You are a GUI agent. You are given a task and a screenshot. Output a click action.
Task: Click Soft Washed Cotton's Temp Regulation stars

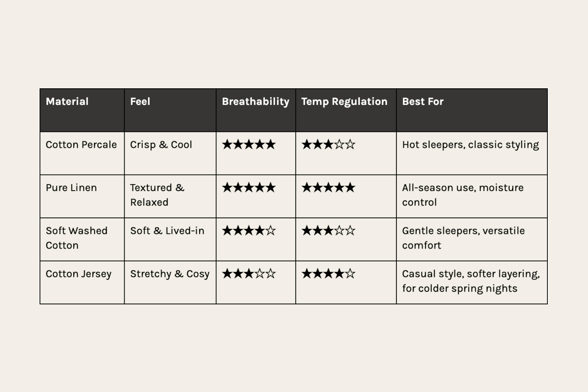tap(328, 231)
